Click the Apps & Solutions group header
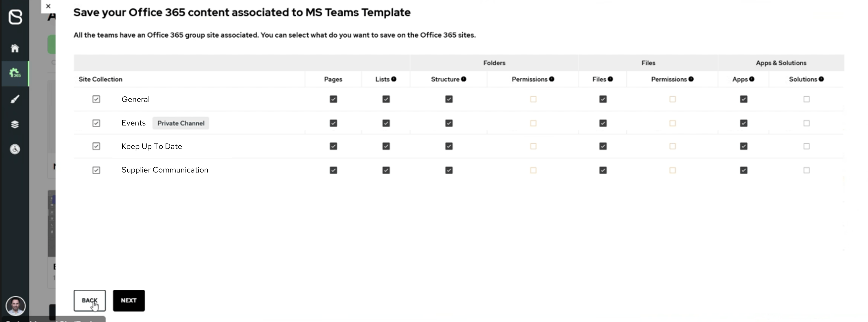Viewport: 868px width, 322px height. (x=781, y=63)
